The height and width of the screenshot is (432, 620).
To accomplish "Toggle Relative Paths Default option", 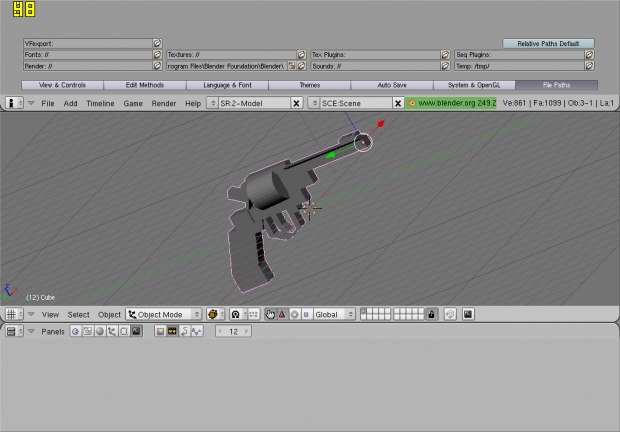I will coord(548,43).
